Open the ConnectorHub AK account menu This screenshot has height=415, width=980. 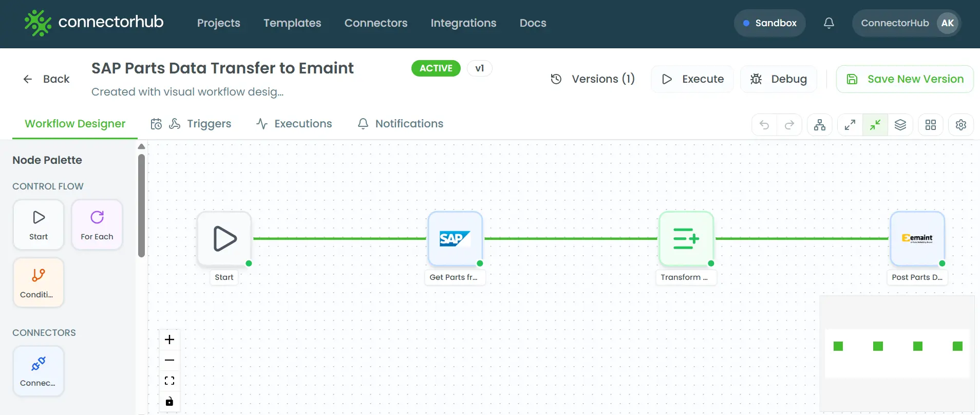[x=907, y=23]
